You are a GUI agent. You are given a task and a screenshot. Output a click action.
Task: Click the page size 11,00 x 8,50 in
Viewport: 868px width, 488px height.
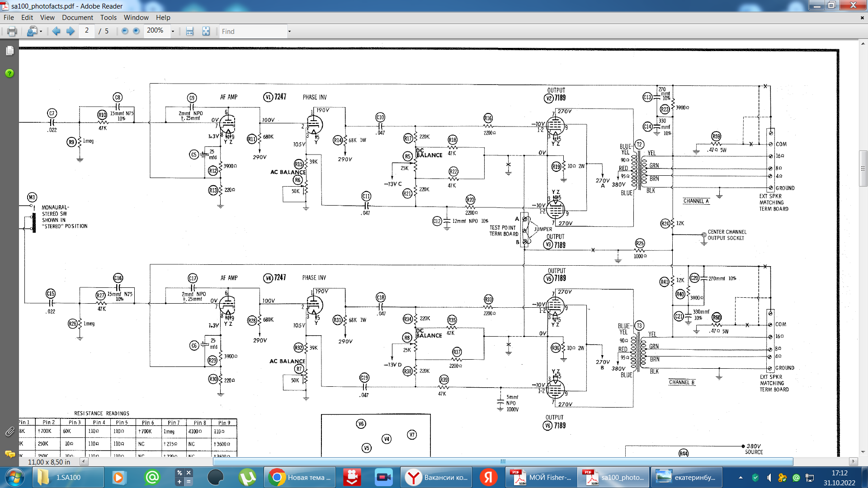(x=49, y=462)
